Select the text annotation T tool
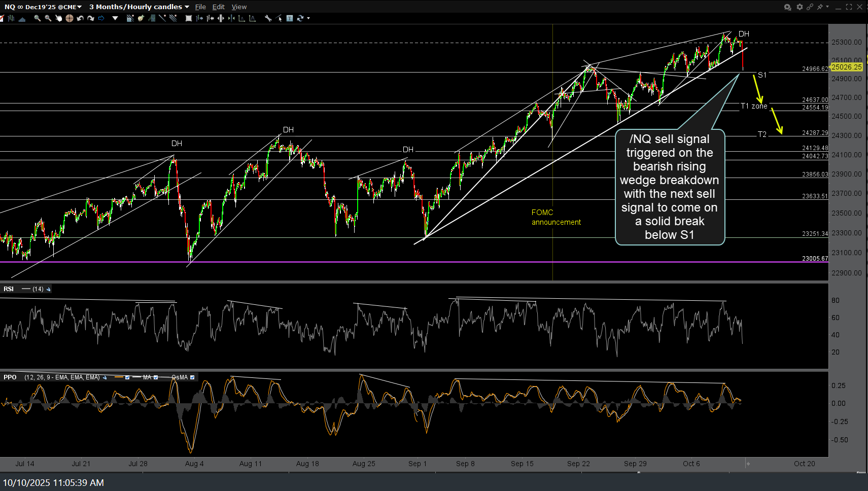The image size is (868, 491). pyautogui.click(x=290, y=18)
